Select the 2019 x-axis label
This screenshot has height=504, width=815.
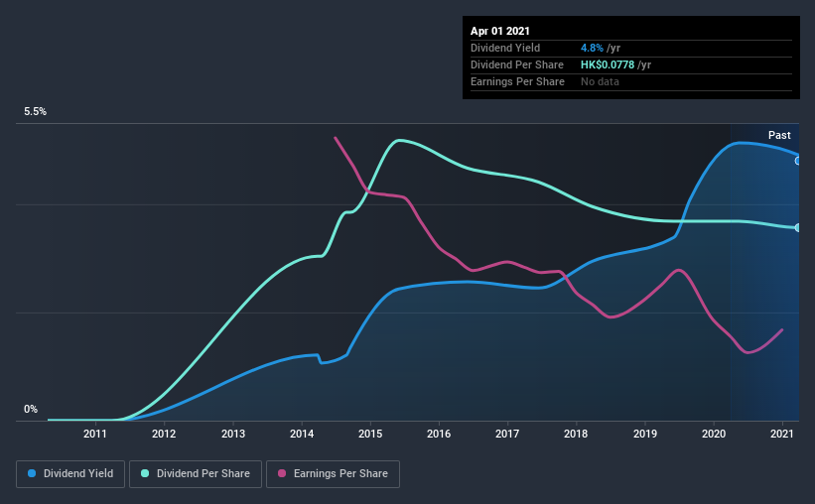pyautogui.click(x=645, y=434)
